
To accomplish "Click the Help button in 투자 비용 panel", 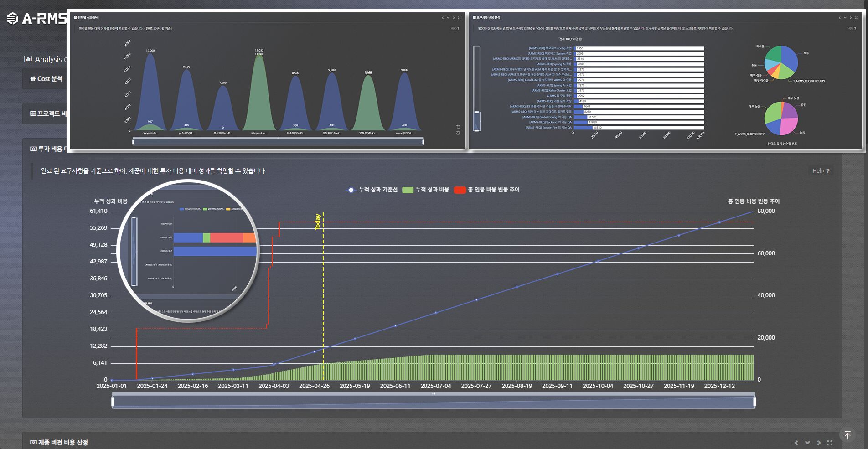I will pos(821,171).
